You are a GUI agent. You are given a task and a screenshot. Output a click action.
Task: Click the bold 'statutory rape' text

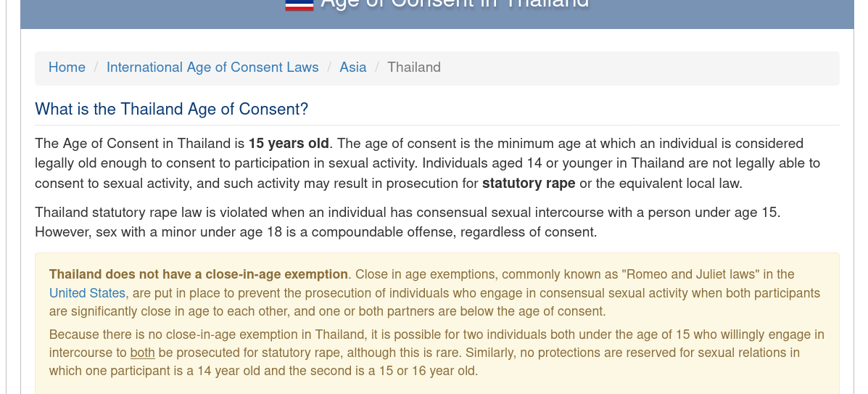[529, 184]
